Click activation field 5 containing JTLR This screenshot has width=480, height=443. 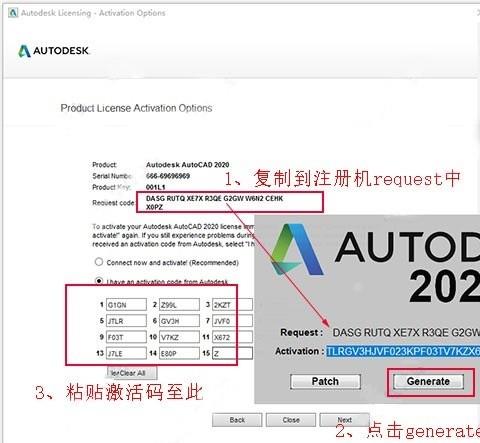tap(126, 321)
